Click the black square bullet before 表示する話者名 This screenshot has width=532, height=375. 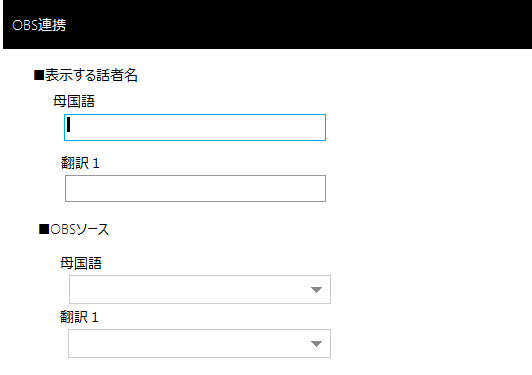click(x=39, y=75)
